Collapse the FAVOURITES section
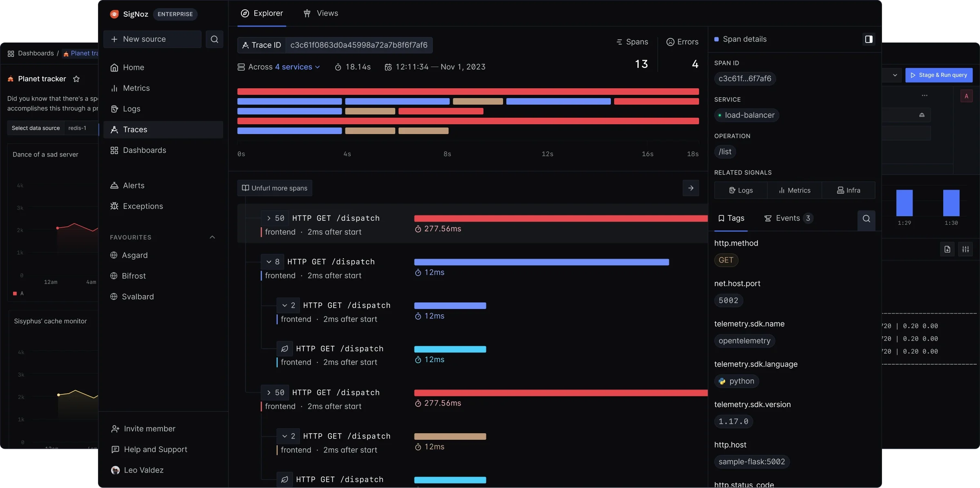This screenshot has height=488, width=980. [212, 237]
